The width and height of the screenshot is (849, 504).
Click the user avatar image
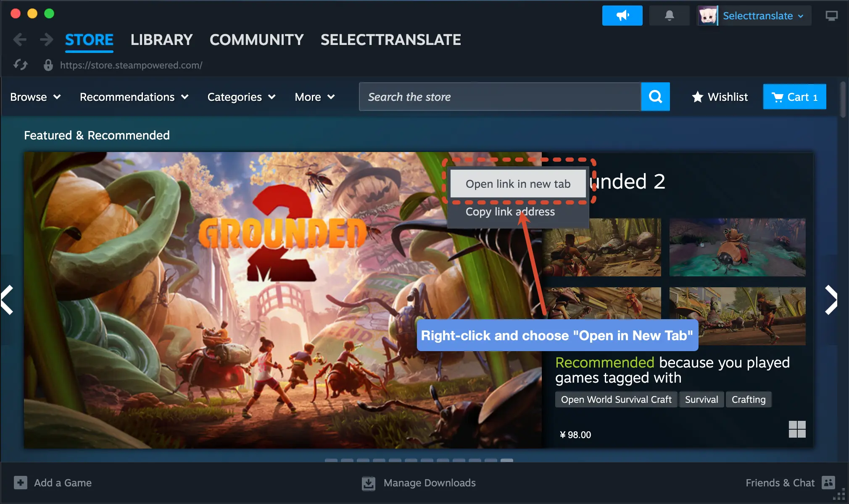(707, 16)
